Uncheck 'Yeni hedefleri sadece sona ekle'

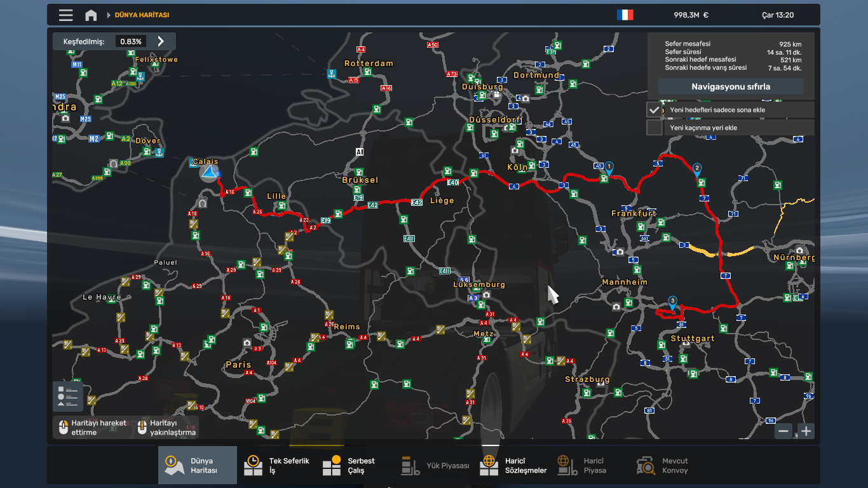point(654,110)
